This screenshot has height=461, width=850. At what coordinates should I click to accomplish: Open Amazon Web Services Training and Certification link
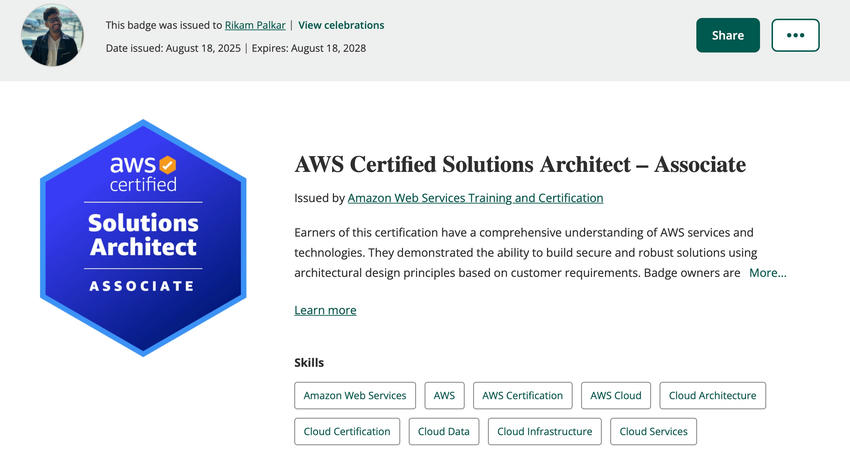[475, 198]
